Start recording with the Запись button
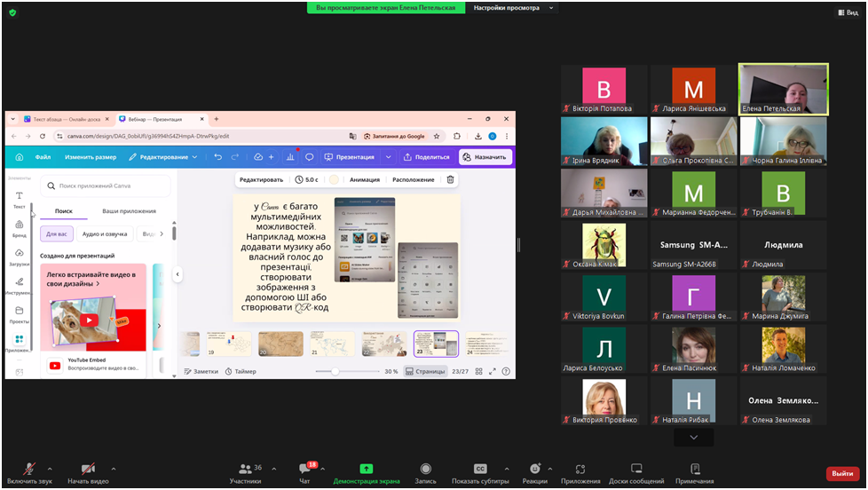868x490 pixels. [x=425, y=470]
